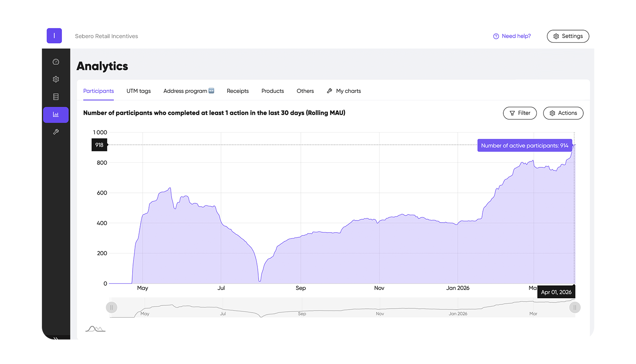Click the Need help question mark icon

click(x=495, y=36)
